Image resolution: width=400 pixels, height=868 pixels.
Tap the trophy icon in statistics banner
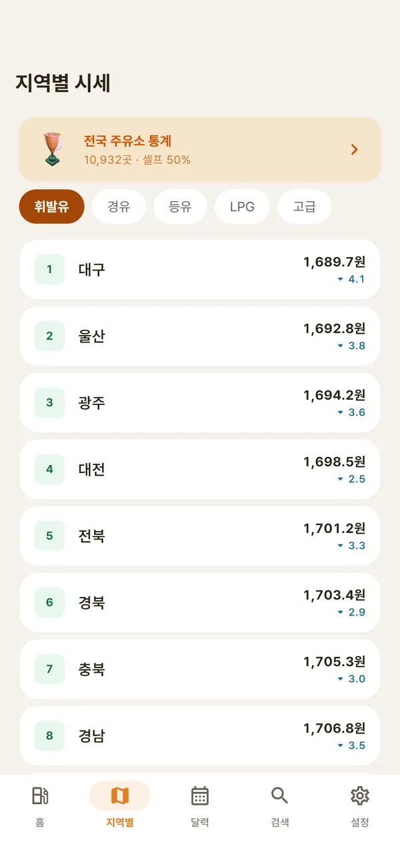click(x=52, y=149)
